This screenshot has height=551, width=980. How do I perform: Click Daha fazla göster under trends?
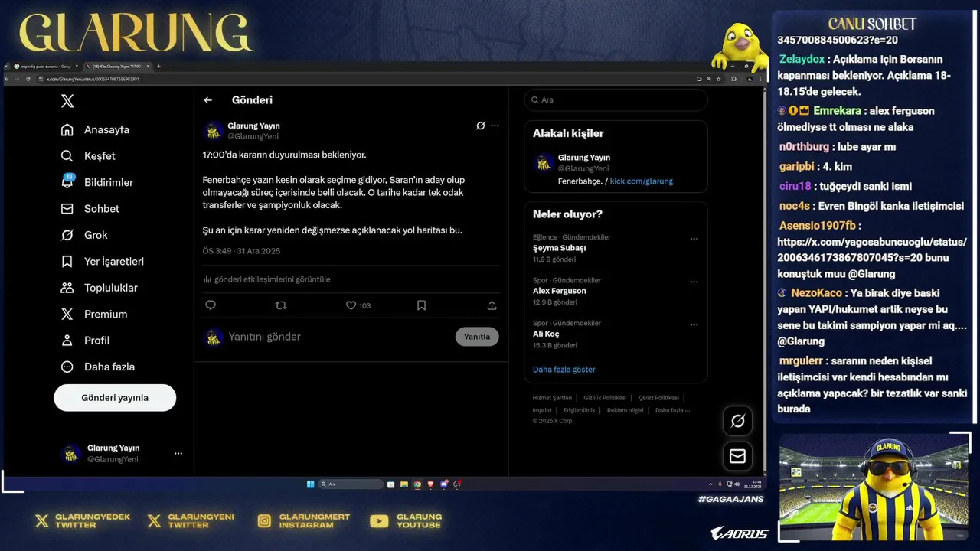tap(564, 370)
